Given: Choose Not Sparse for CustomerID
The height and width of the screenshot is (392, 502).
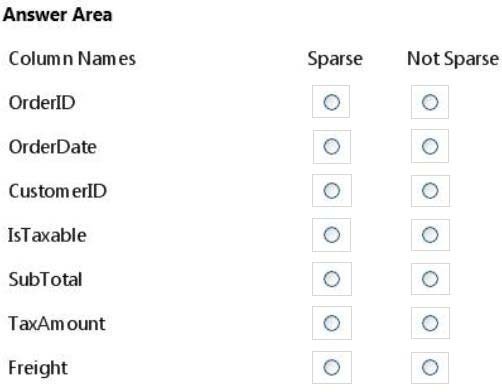Looking at the screenshot, I should point(430,191).
